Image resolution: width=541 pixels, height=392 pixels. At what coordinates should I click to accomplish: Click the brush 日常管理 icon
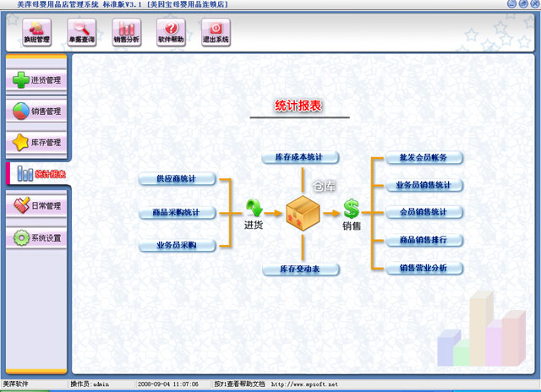click(x=21, y=205)
